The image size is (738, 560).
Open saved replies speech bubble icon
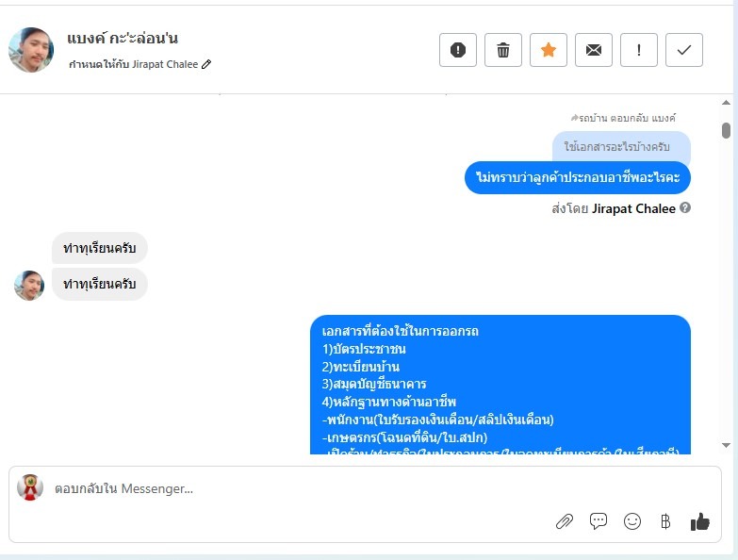[x=599, y=521]
